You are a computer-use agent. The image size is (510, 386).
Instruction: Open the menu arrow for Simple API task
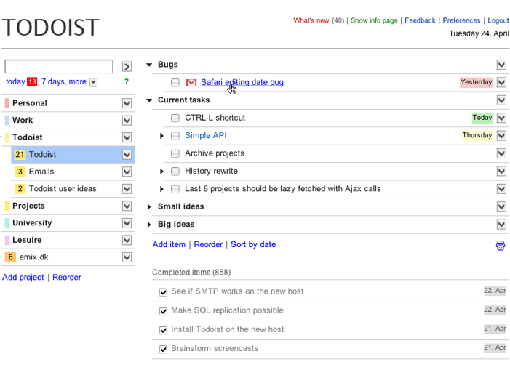tap(501, 135)
